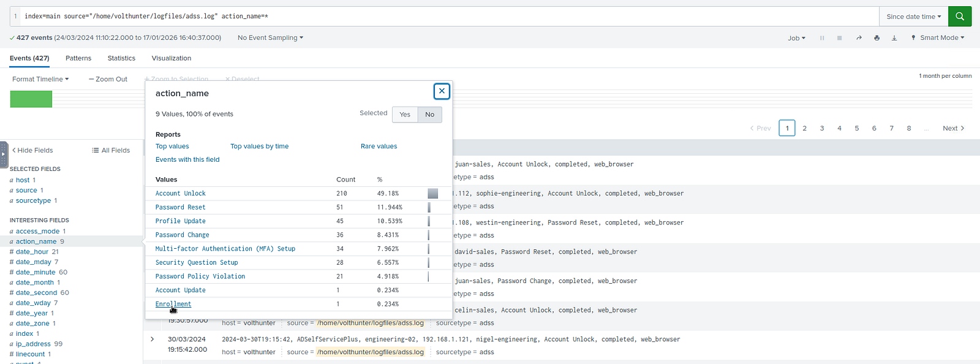The height and width of the screenshot is (364, 980).
Task: Open the access_mode field
Action: pos(38,232)
